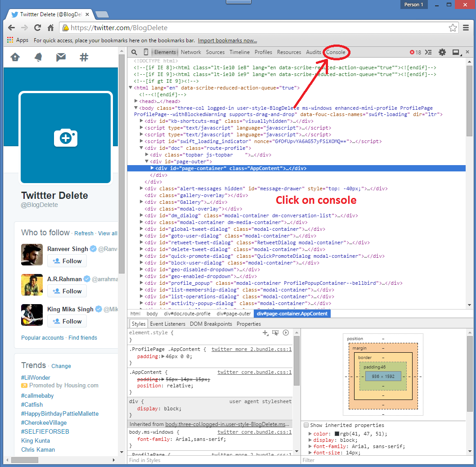Click the browser back arrow

(x=12, y=27)
